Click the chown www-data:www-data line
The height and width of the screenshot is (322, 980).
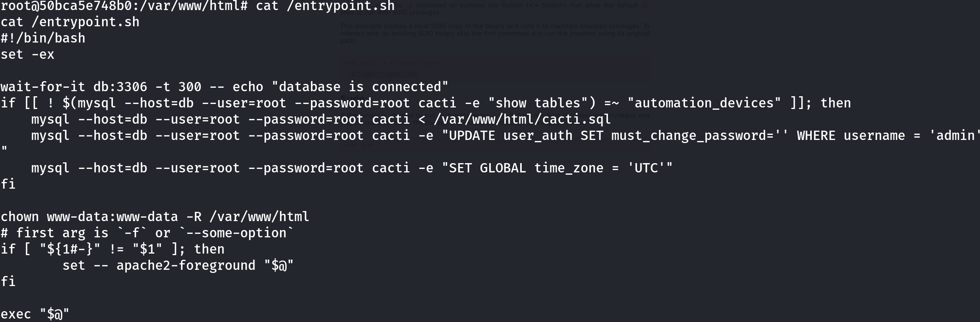click(155, 217)
